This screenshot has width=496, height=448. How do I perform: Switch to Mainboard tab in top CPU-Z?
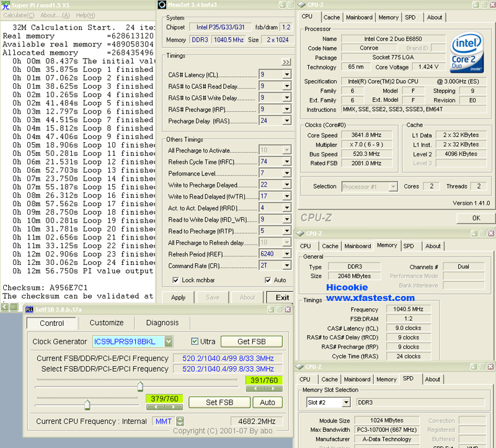(x=359, y=17)
